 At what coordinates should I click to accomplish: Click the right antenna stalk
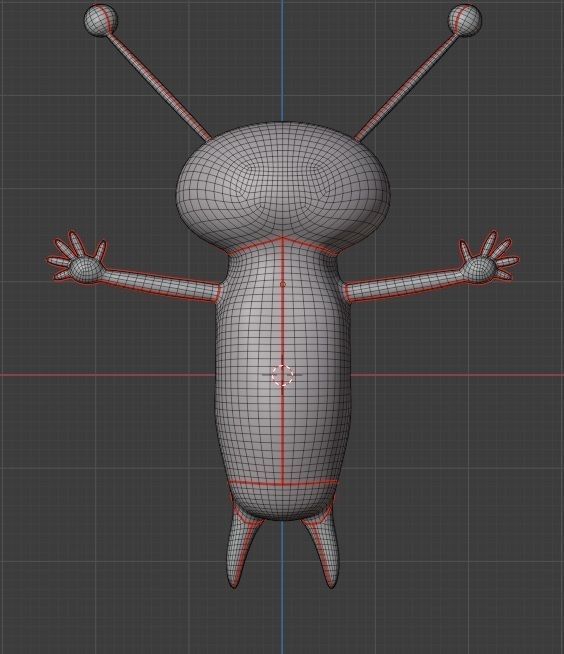pos(406,87)
